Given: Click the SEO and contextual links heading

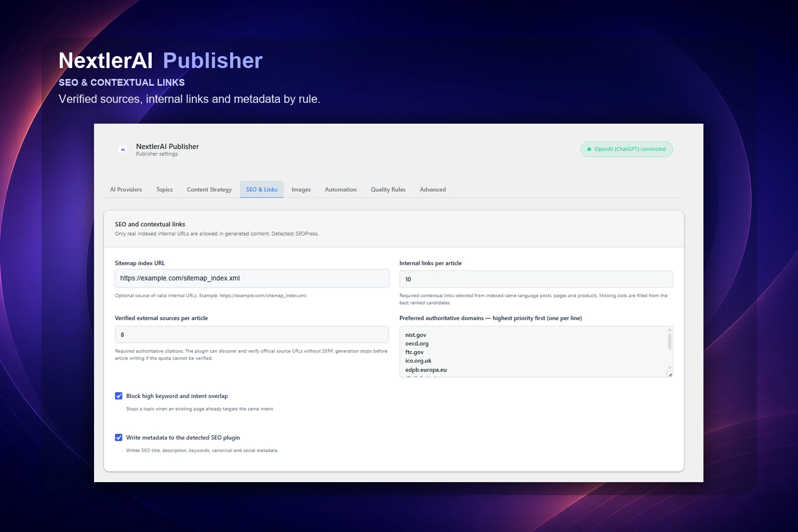Looking at the screenshot, I should click(150, 224).
